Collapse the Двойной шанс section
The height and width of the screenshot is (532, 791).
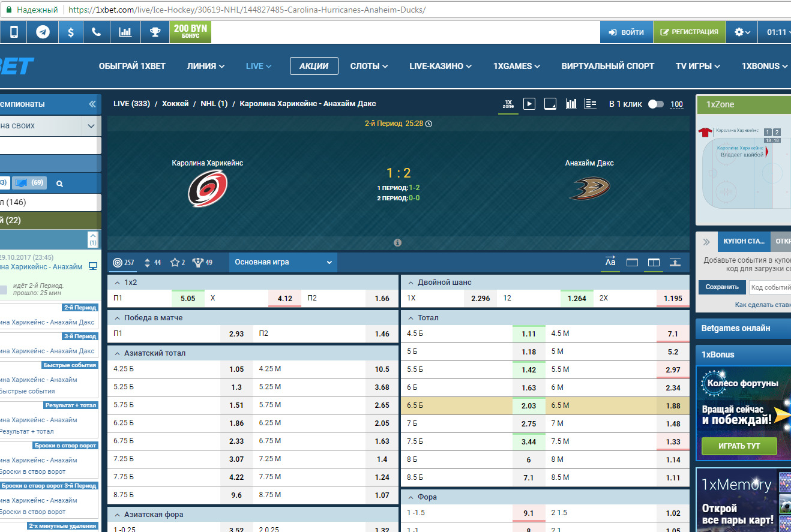(x=545, y=282)
